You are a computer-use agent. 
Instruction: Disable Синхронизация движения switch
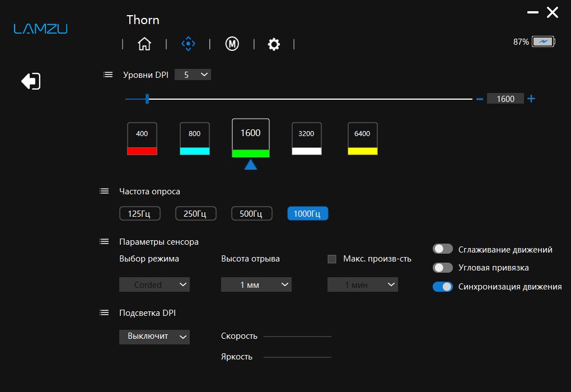click(442, 287)
